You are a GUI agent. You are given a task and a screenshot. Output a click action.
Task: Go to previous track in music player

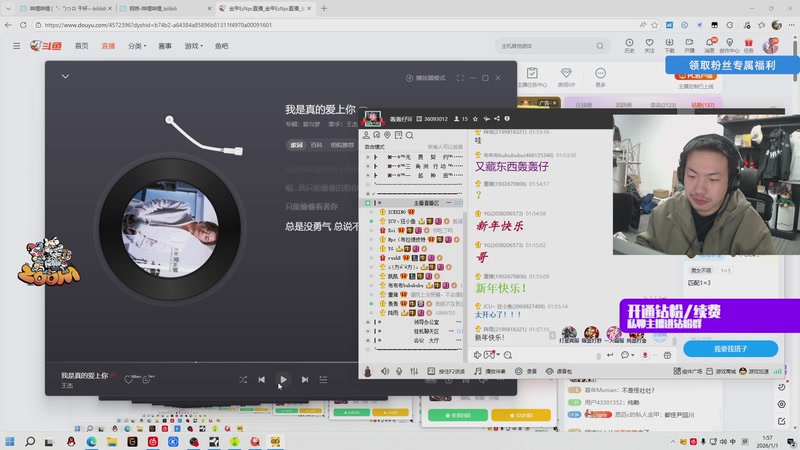click(x=261, y=380)
